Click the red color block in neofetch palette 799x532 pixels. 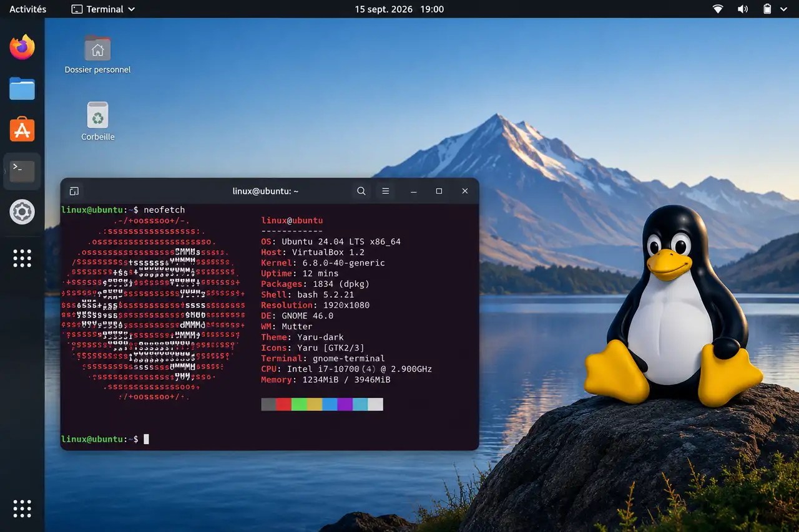pyautogui.click(x=283, y=404)
